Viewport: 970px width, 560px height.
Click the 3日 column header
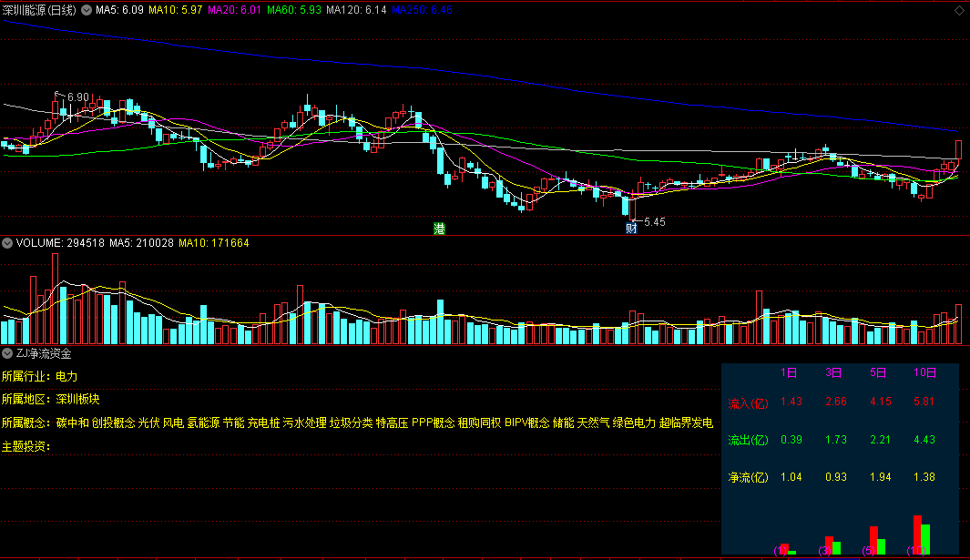click(x=833, y=372)
